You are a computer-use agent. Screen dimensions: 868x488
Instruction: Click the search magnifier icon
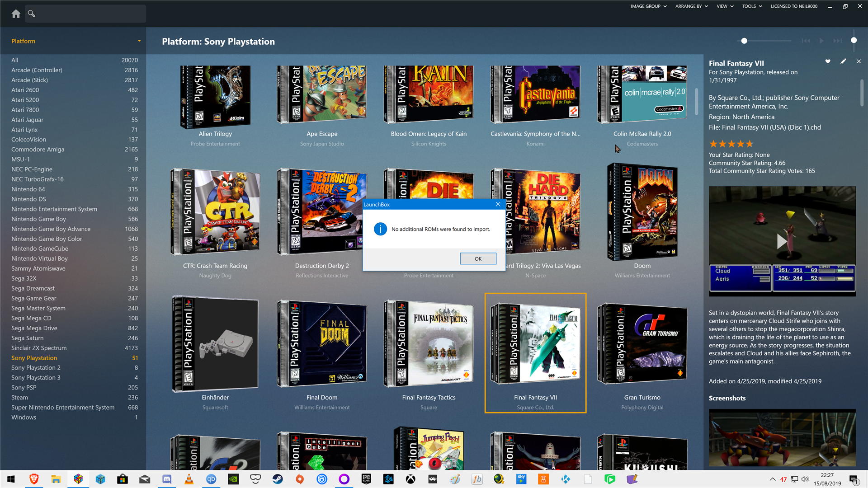click(31, 14)
